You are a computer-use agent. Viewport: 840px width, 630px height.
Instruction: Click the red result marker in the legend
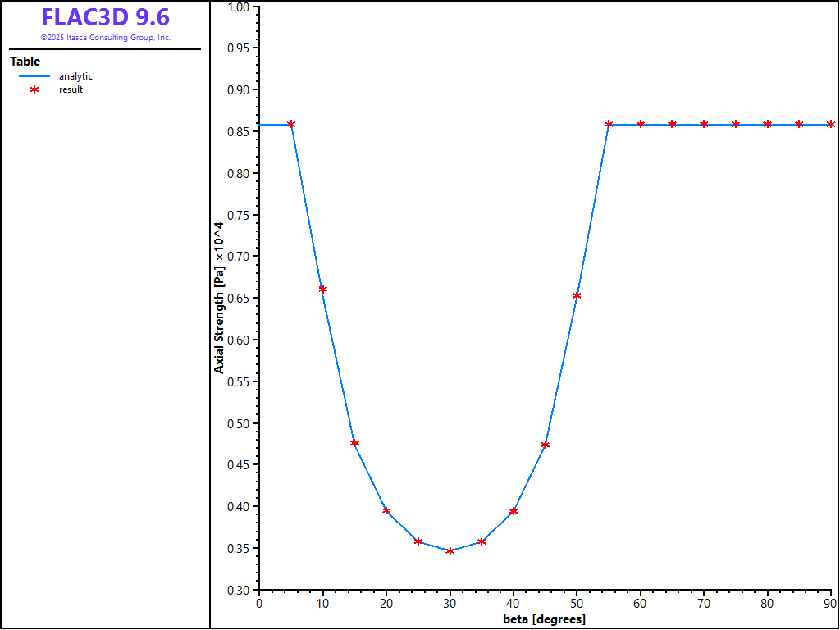(x=34, y=89)
